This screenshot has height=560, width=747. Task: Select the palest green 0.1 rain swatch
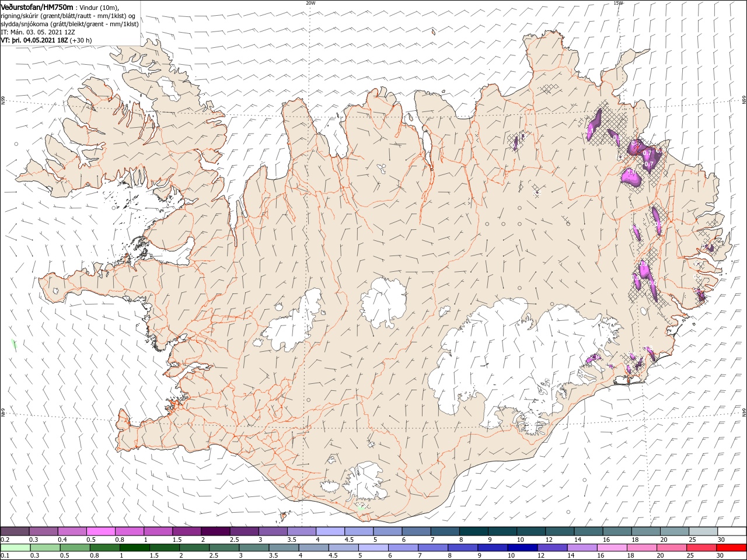pos(15,548)
